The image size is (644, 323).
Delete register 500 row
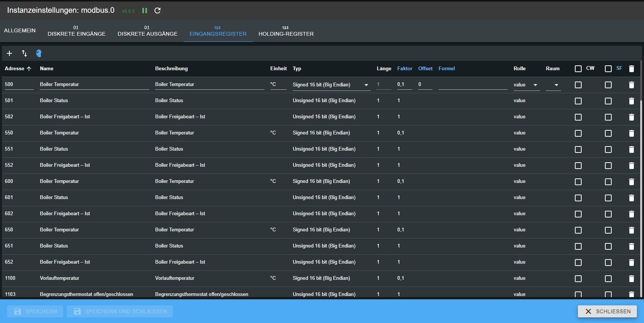632,85
